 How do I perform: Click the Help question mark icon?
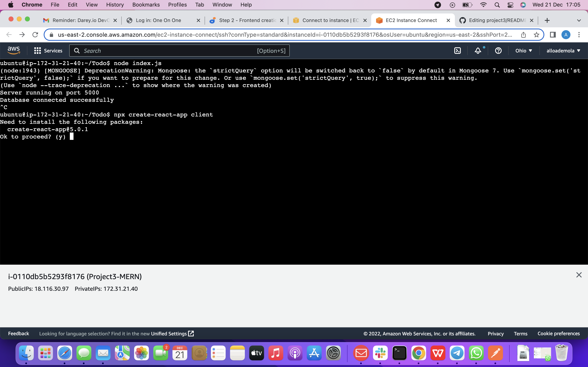tap(498, 51)
